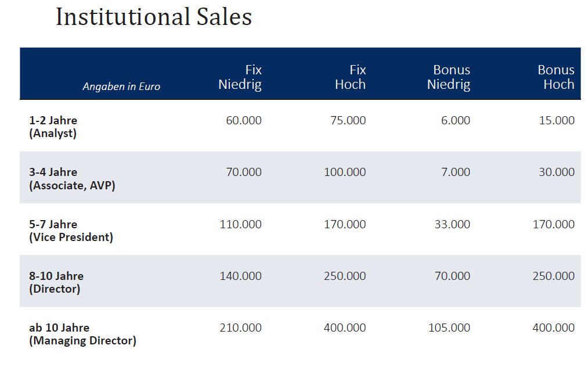Click the "Bonus Niedrig" column header
588x374 pixels.
pos(449,77)
